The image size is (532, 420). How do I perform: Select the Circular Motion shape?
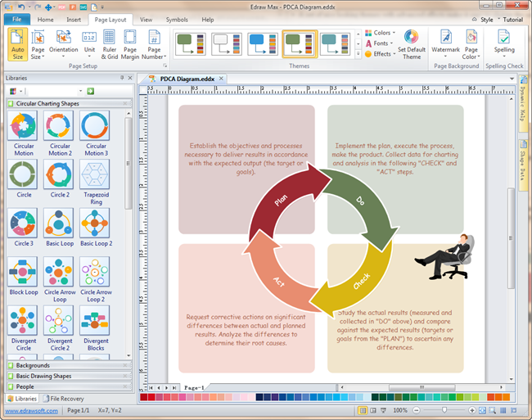24,133
